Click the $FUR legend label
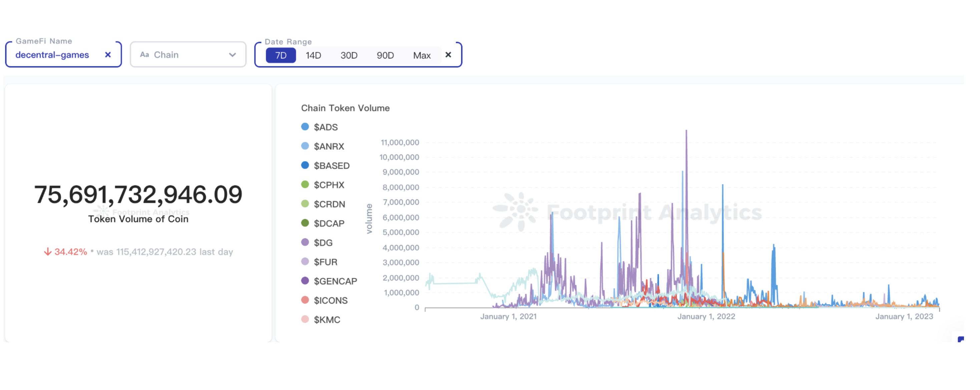The height and width of the screenshot is (390, 980). 325,262
